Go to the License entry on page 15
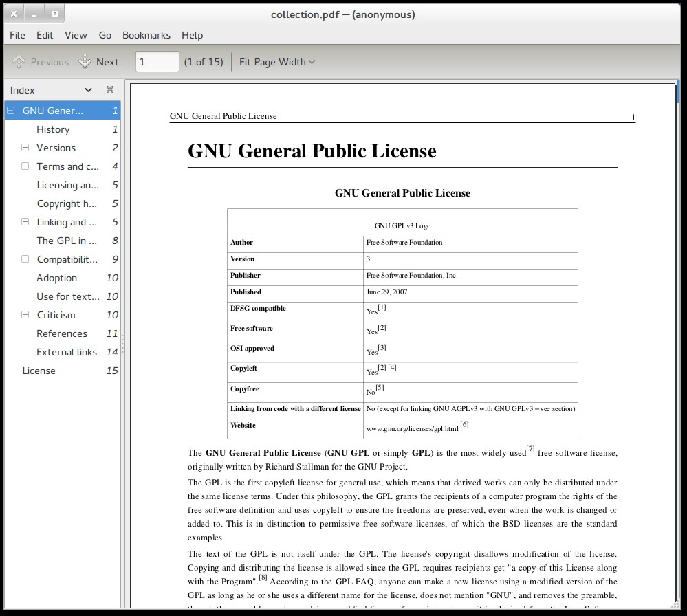The image size is (687, 616). click(39, 371)
